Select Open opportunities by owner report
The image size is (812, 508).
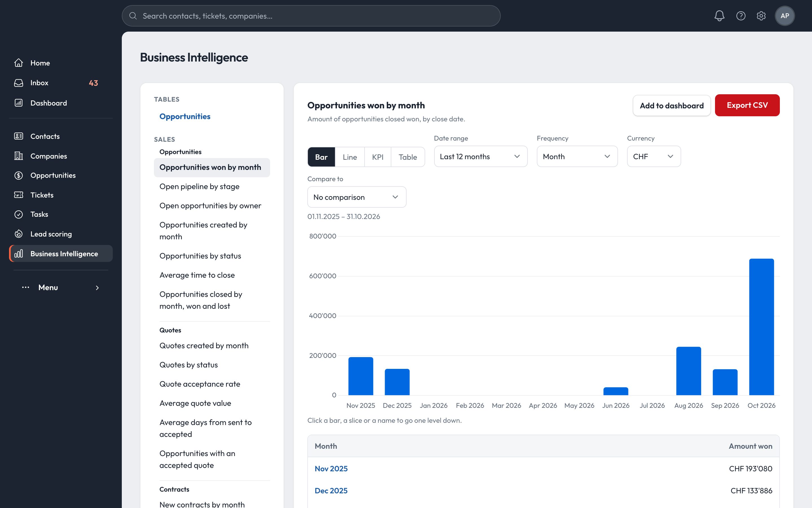click(x=212, y=206)
